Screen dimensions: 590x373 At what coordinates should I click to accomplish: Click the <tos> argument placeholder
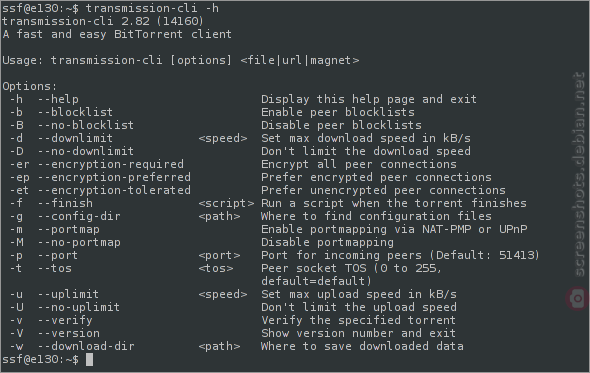click(216, 268)
